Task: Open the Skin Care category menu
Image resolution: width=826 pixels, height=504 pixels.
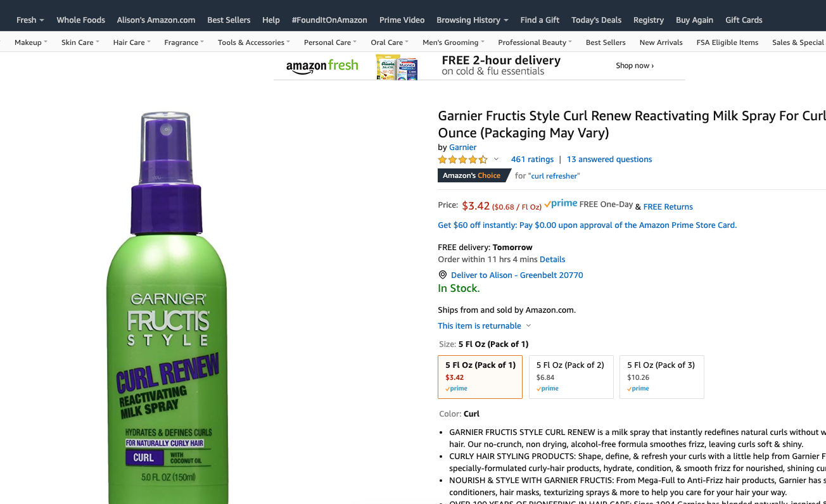Action: click(80, 42)
